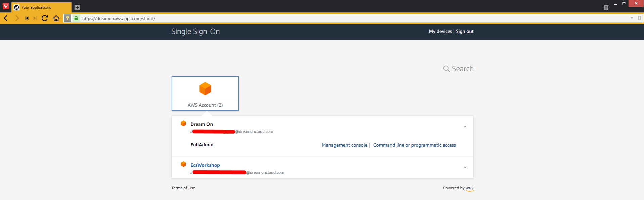Minimize the browser window

[x=615, y=4]
